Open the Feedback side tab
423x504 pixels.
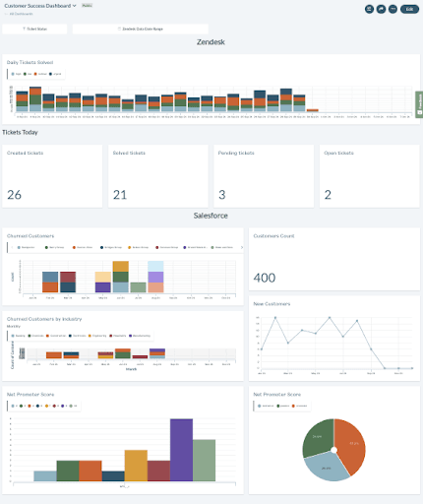[x=419, y=104]
